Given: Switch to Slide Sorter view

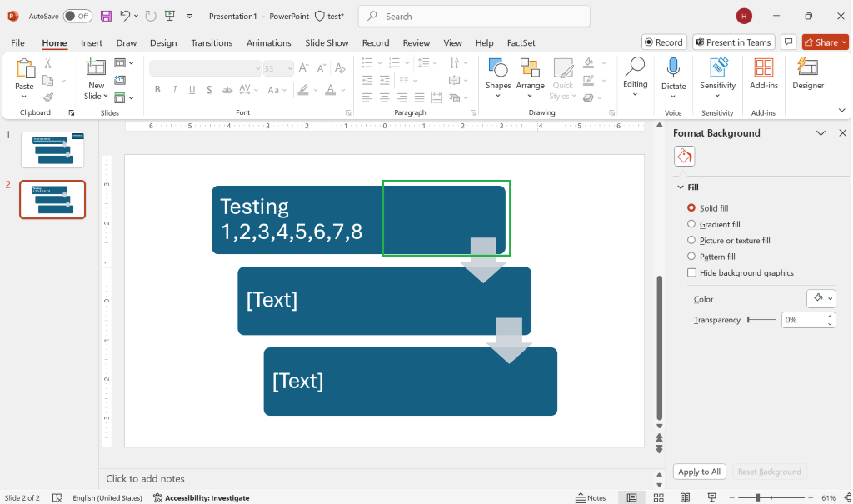Looking at the screenshot, I should [658, 497].
